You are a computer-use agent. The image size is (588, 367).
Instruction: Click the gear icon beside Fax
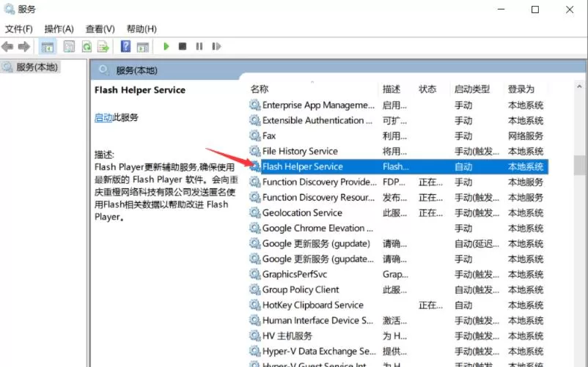pyautogui.click(x=255, y=136)
